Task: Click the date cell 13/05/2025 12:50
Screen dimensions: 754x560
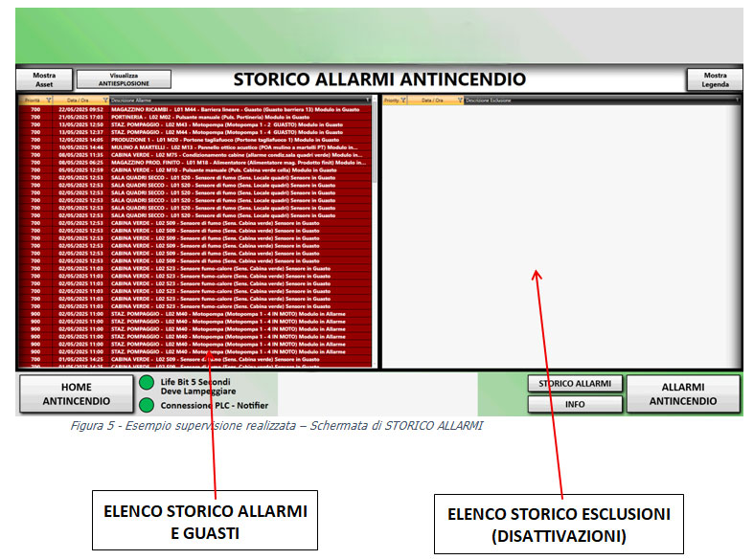Action: tap(80, 124)
